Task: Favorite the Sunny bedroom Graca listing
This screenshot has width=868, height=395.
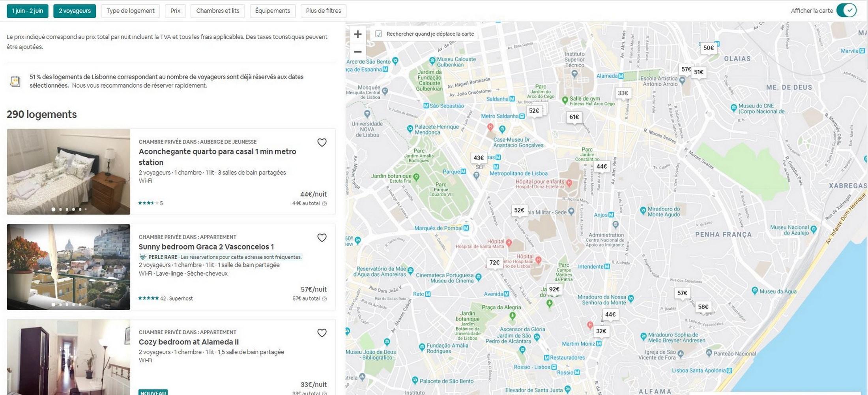Action: point(322,237)
